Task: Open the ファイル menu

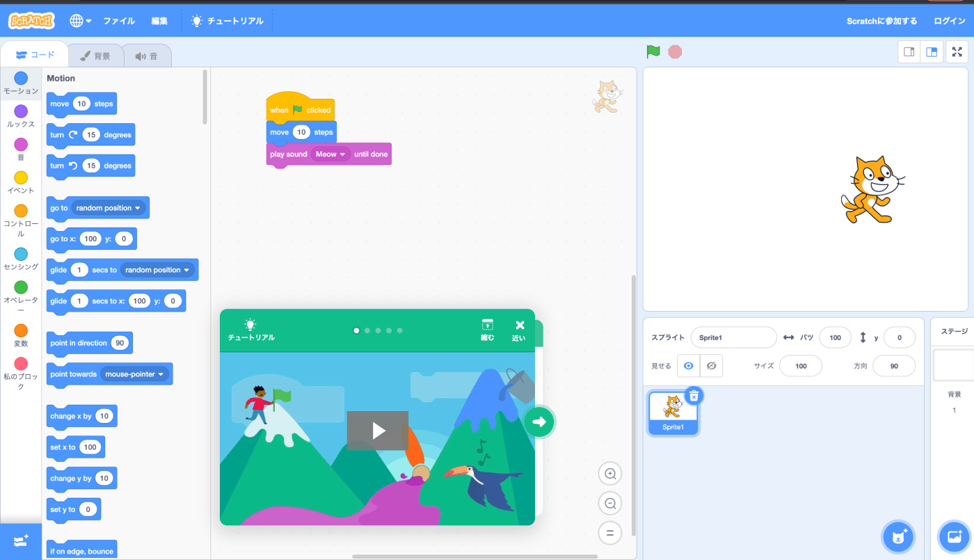Action: (119, 21)
